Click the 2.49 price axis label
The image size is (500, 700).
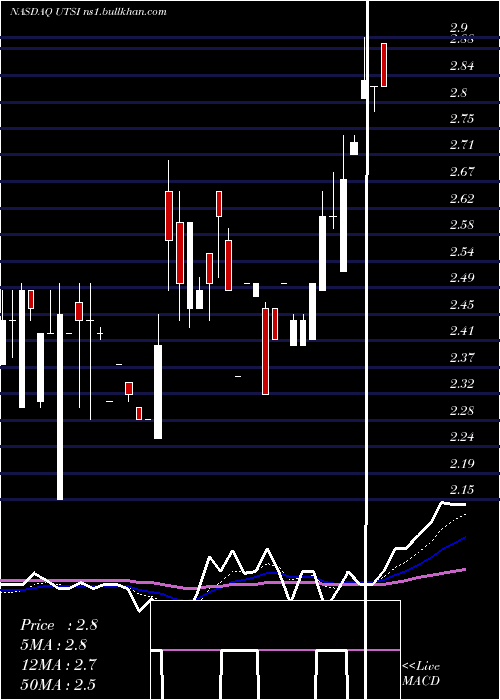tap(462, 278)
